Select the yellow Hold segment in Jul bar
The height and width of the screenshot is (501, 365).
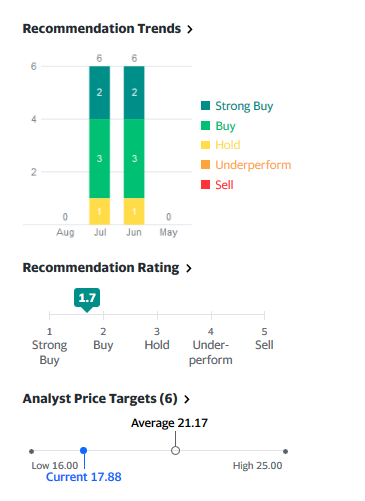99,211
